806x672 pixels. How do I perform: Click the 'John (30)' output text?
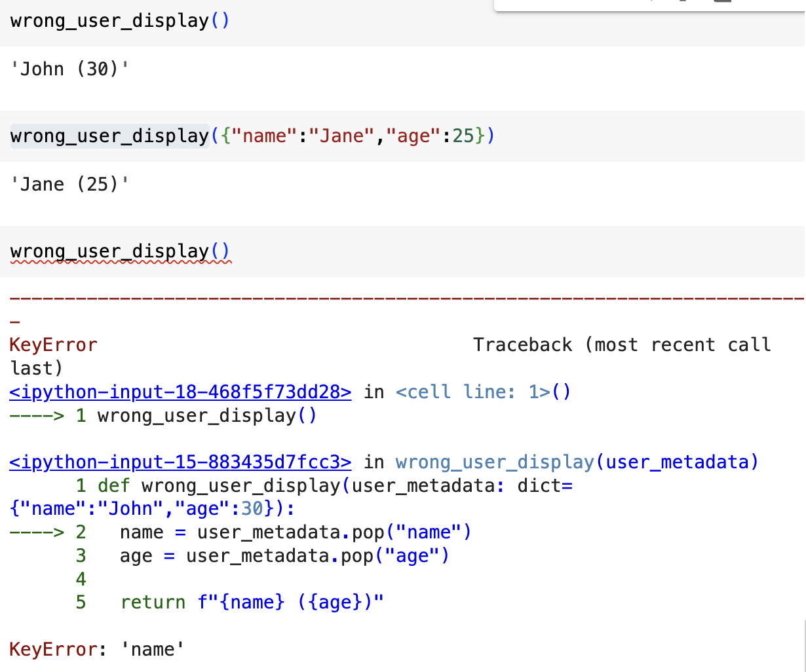[x=69, y=69]
